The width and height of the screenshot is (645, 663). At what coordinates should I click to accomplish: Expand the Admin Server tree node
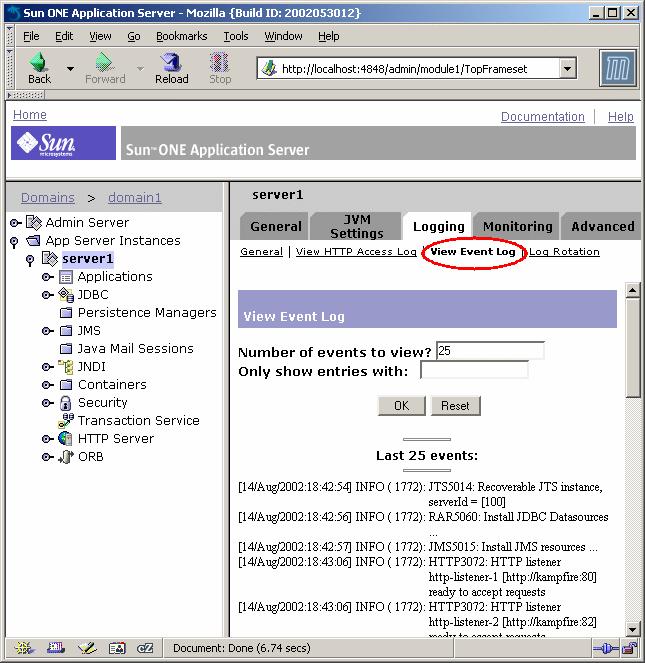click(x=16, y=223)
